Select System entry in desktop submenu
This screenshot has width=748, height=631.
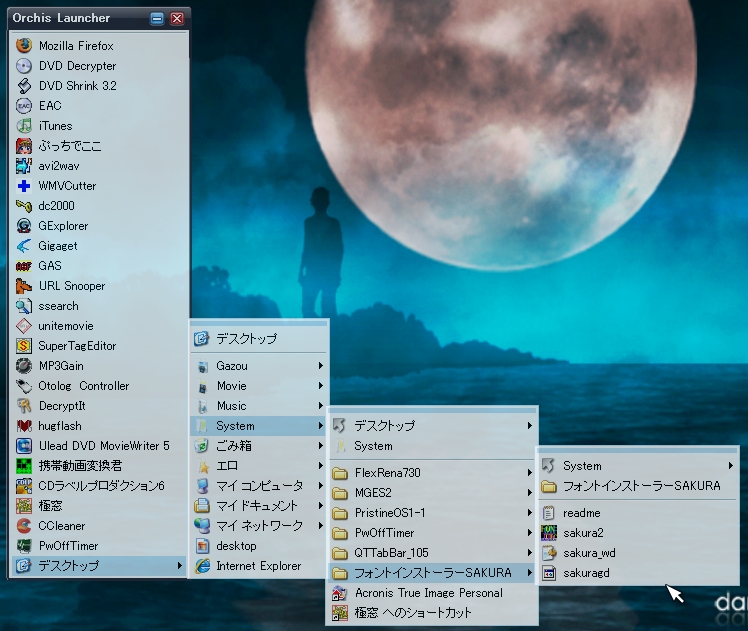pos(259,426)
